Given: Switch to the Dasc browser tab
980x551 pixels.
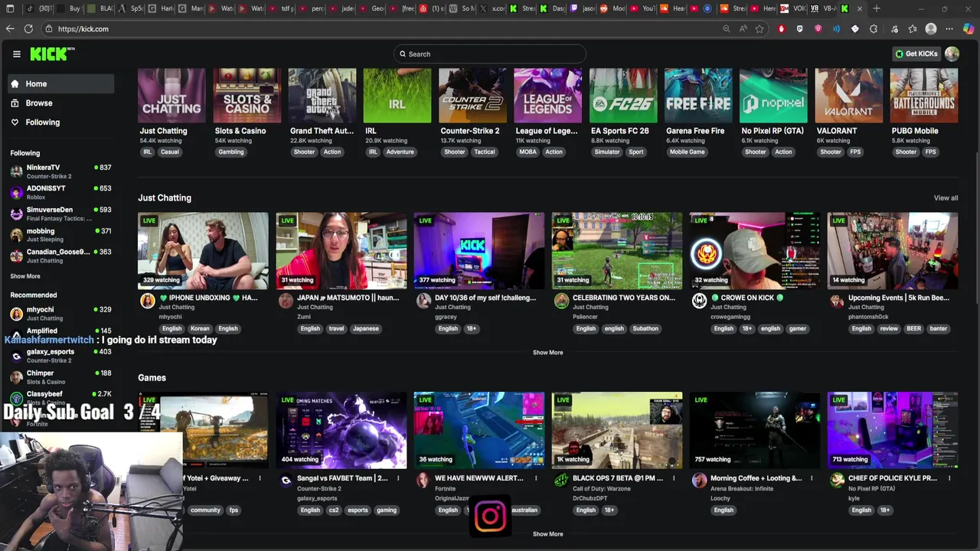Looking at the screenshot, I should click(x=554, y=8).
